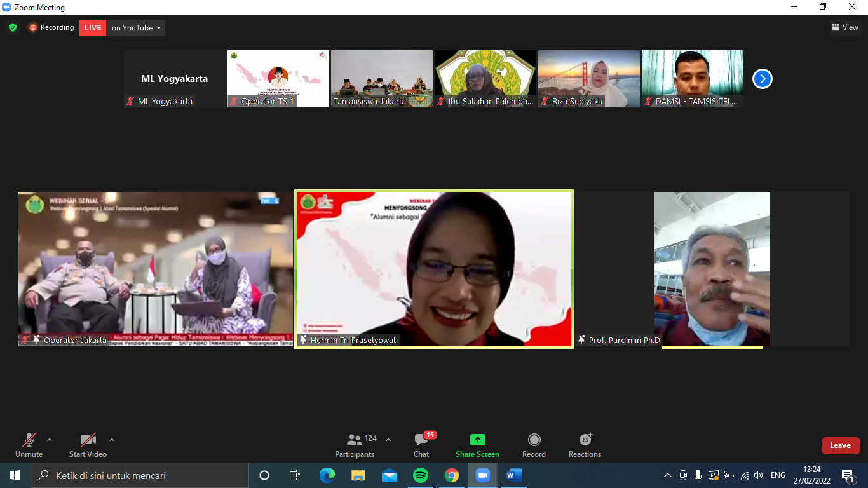Open the Reactions menu
Screen dimensions: 868x488
pos(585,445)
